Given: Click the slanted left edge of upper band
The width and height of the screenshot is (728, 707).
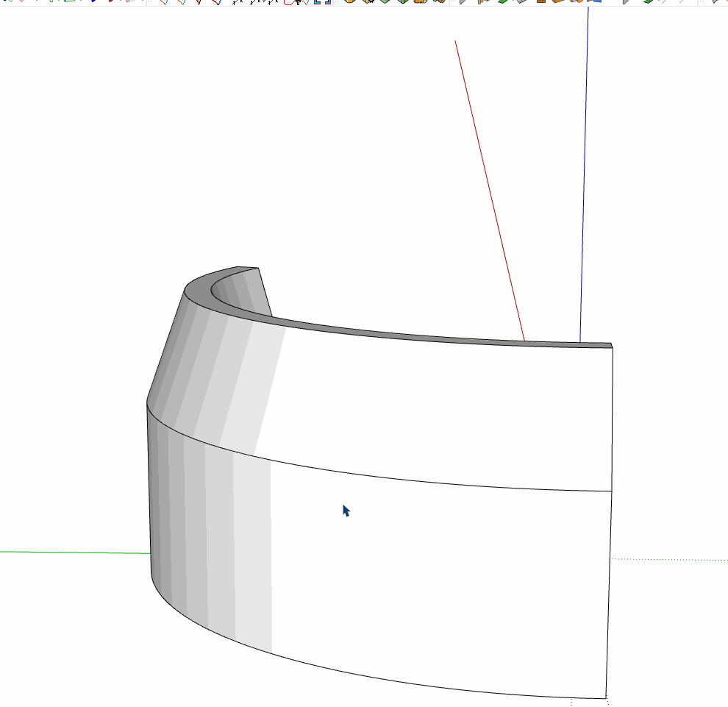Looking at the screenshot, I should [165, 346].
